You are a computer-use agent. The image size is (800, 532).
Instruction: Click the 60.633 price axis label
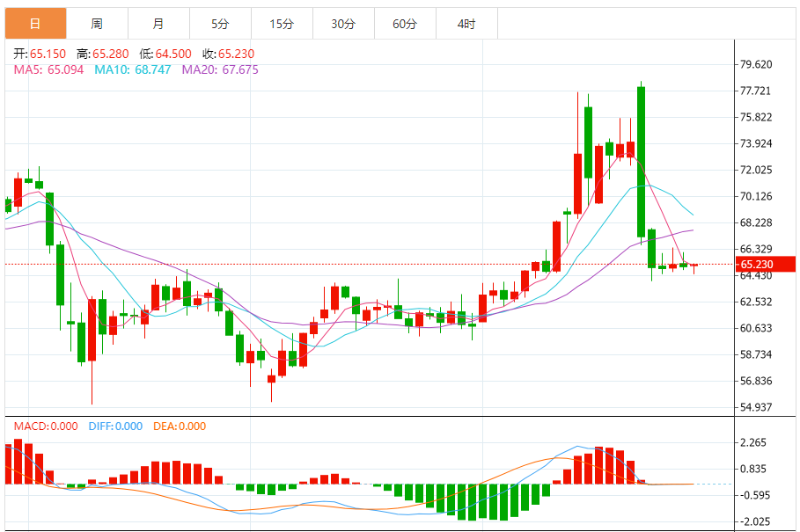tap(756, 328)
